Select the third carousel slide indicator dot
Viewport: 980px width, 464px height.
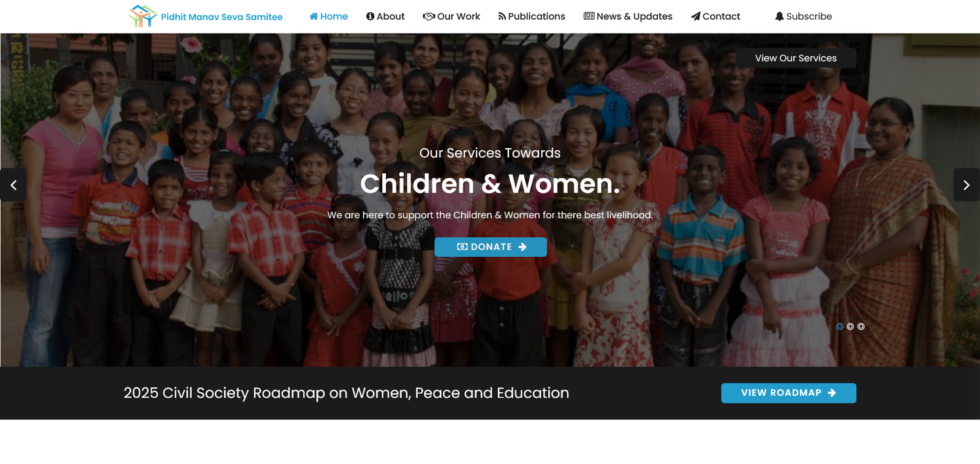pyautogui.click(x=861, y=327)
